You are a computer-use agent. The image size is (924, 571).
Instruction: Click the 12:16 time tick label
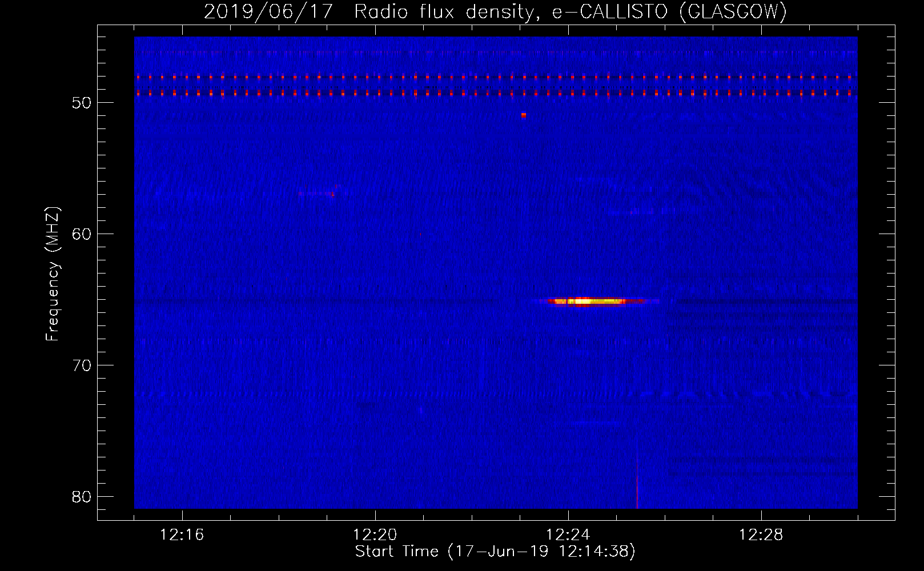click(x=182, y=535)
